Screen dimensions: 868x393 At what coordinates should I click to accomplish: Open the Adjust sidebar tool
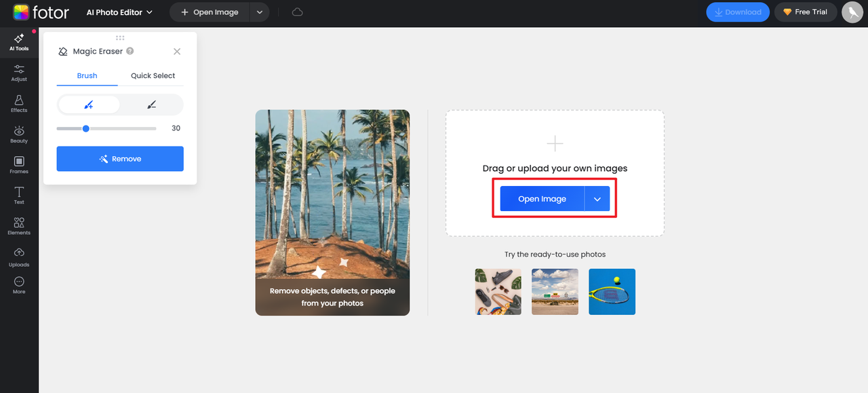(x=19, y=73)
